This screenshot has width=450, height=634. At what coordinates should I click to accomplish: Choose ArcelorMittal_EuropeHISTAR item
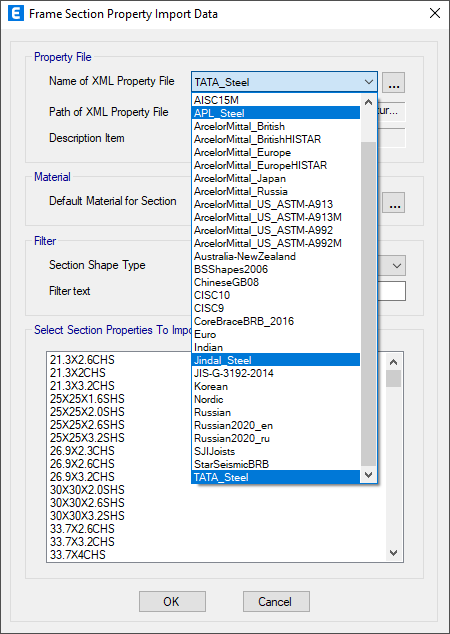coord(276,165)
